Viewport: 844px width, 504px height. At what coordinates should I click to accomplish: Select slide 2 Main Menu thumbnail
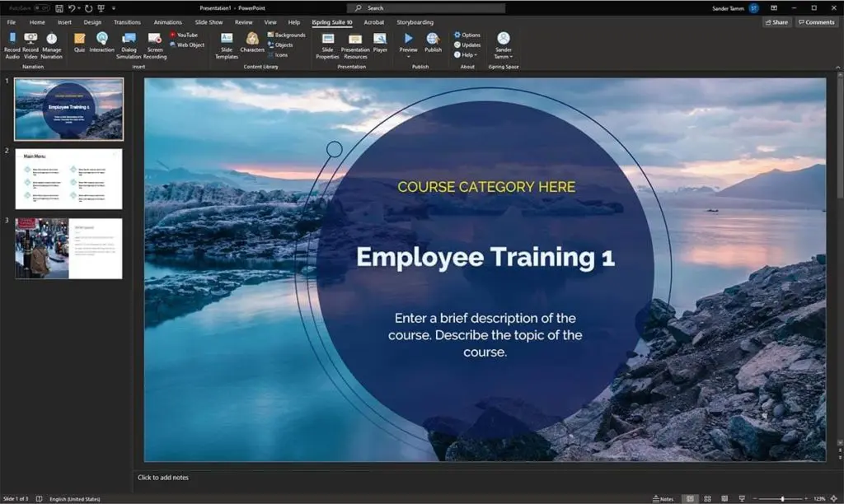[x=69, y=179]
